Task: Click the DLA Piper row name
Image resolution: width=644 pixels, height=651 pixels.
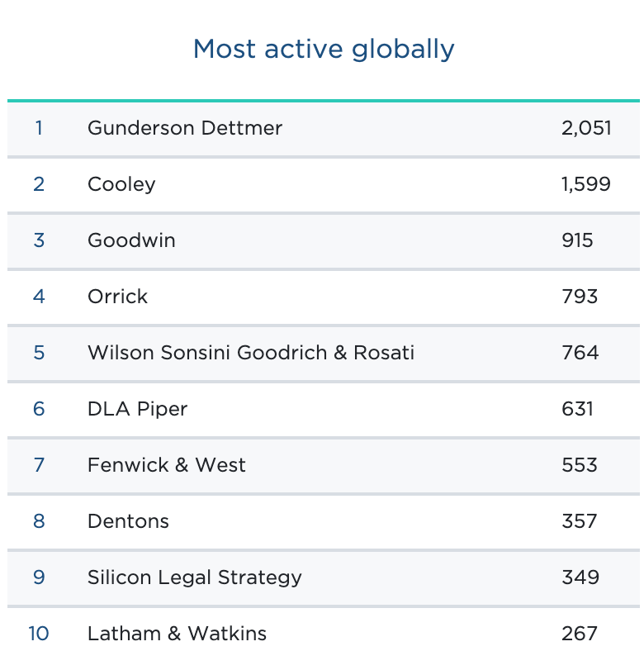Action: point(138,409)
